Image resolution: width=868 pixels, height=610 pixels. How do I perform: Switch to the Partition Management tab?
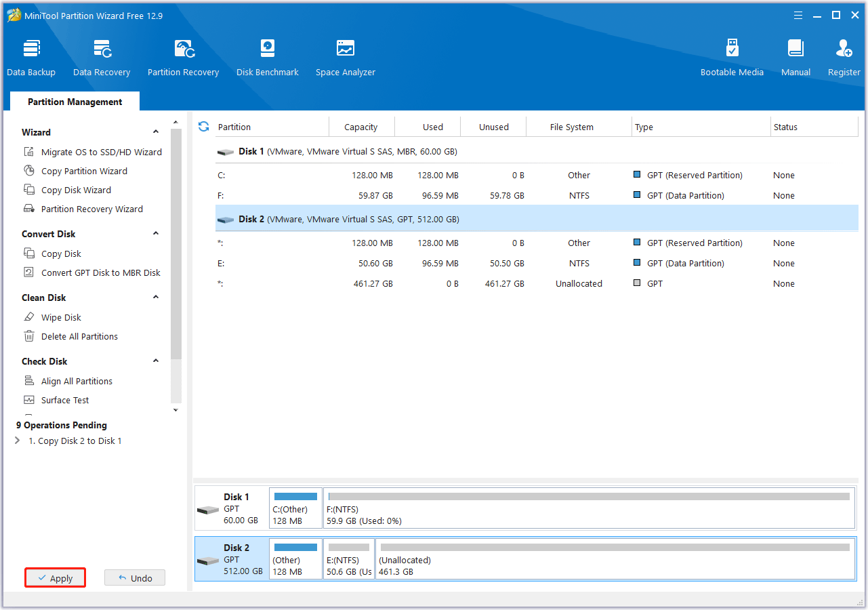[75, 101]
